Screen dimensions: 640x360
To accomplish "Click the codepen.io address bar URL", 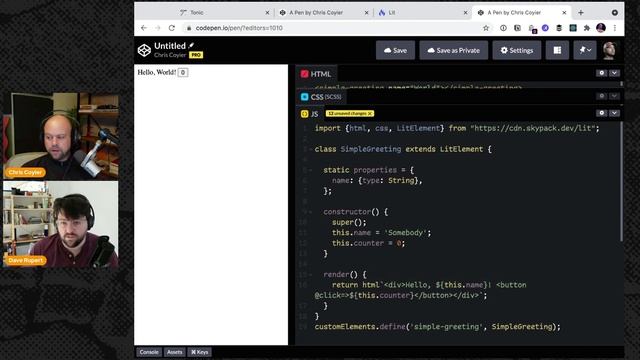I will click(239, 28).
